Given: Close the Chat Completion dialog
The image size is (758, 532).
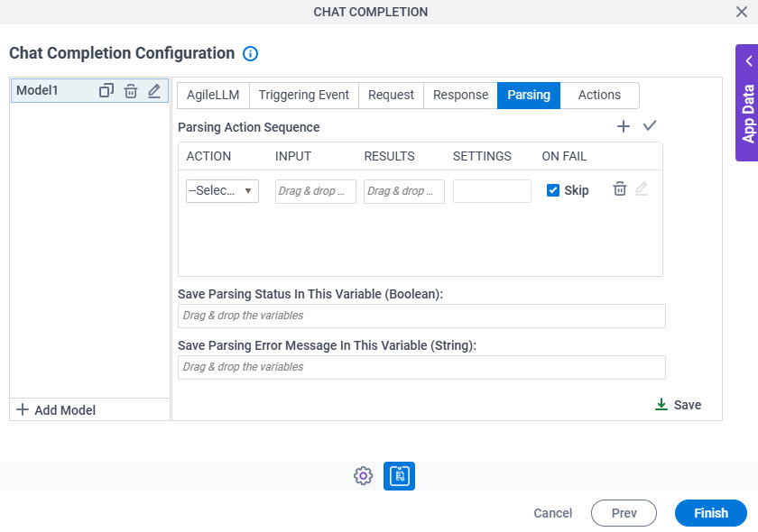Looking at the screenshot, I should (742, 12).
